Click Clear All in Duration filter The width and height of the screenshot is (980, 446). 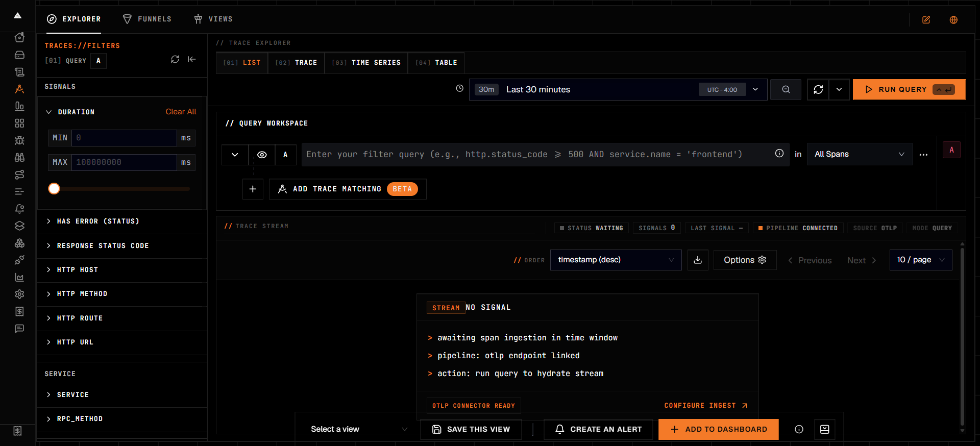click(181, 112)
